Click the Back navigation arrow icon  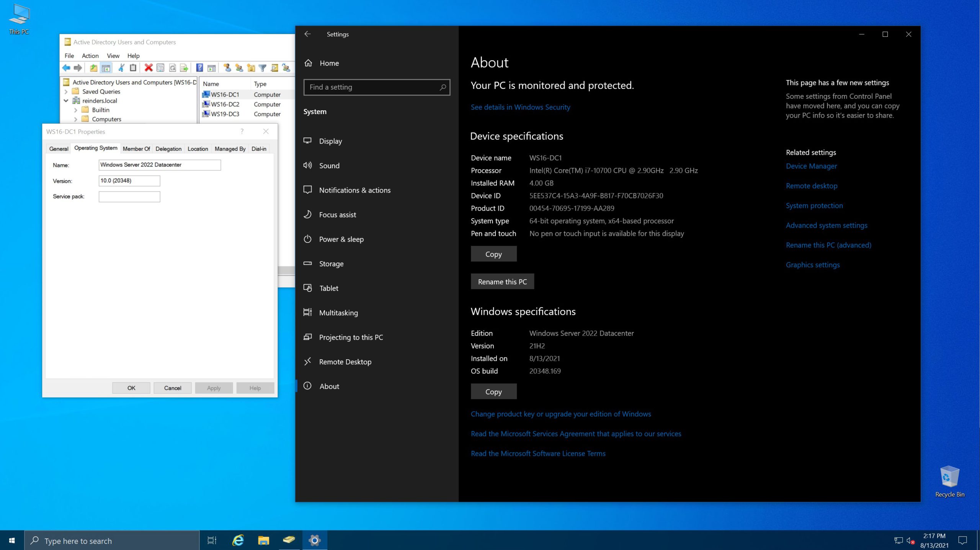click(x=308, y=34)
